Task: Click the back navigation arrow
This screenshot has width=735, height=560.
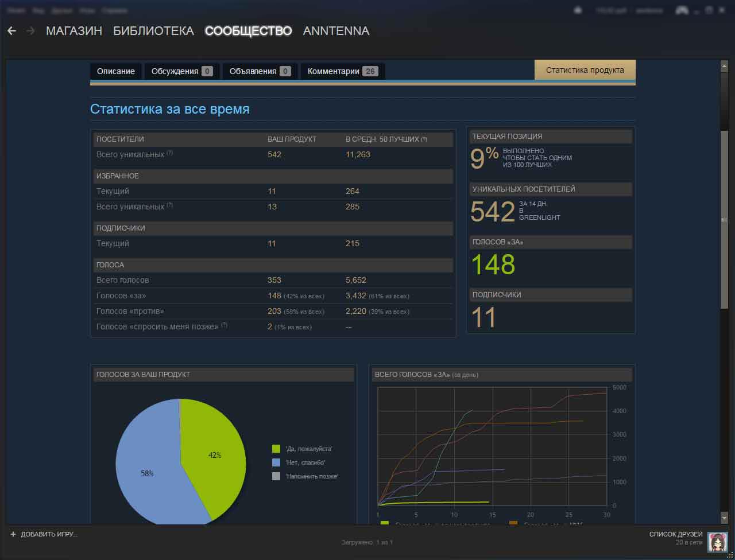Action: click(x=11, y=31)
